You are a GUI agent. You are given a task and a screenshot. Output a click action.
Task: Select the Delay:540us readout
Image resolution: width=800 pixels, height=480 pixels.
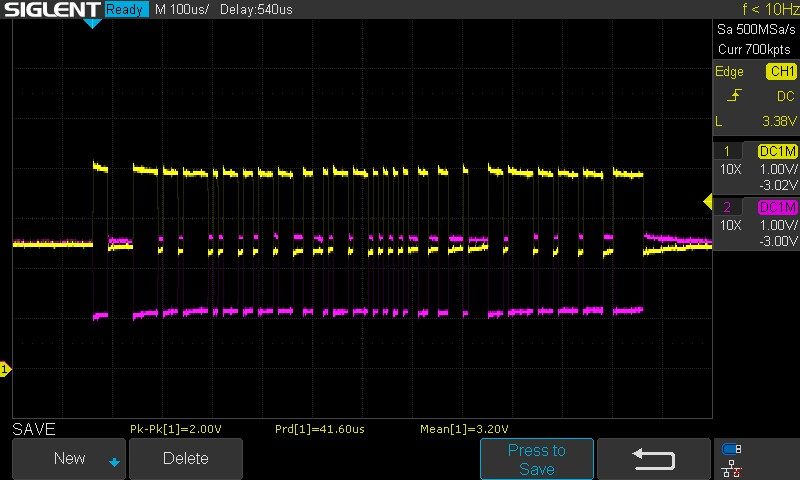pos(256,9)
